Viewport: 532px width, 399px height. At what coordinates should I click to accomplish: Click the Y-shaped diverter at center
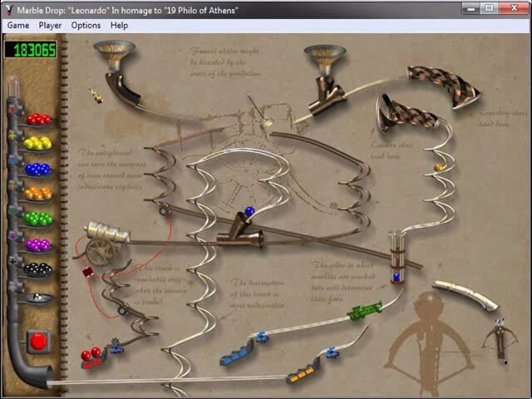tap(242, 231)
